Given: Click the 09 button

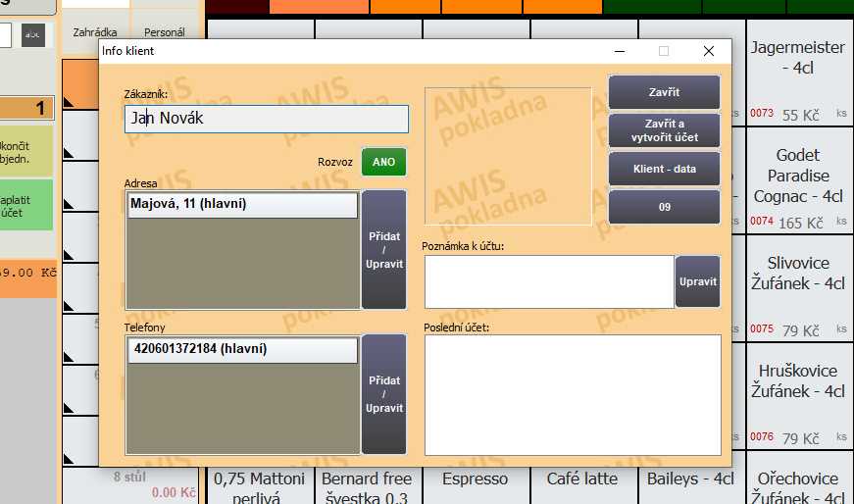Looking at the screenshot, I should [664, 207].
